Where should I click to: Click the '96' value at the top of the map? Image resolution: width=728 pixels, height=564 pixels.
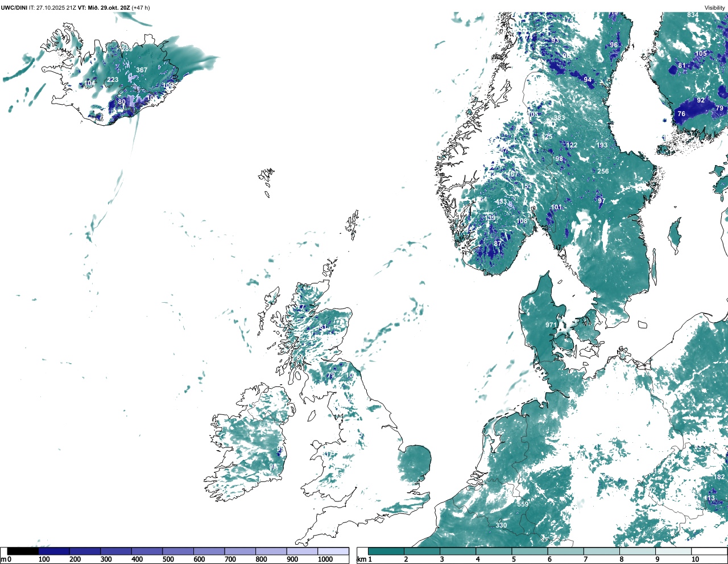pyautogui.click(x=614, y=45)
